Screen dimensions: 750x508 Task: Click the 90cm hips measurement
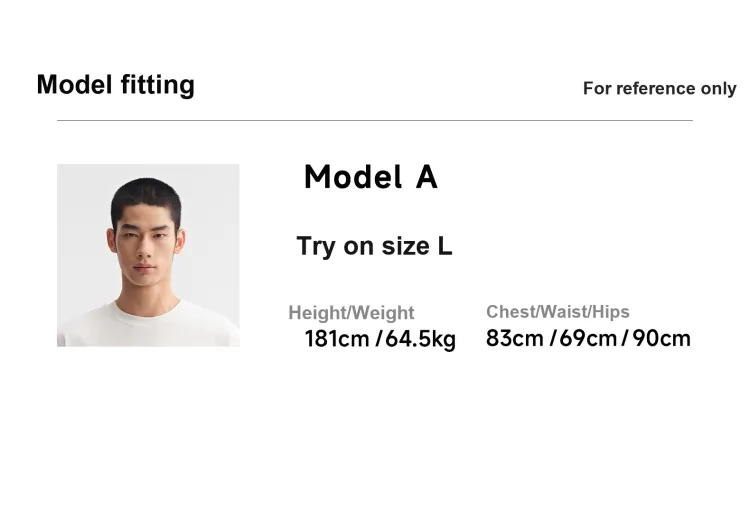(662, 338)
